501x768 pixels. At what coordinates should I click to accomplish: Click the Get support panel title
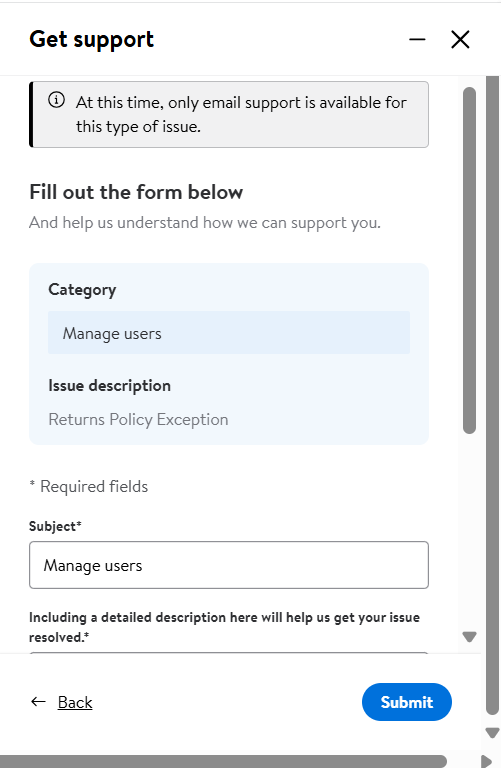(92, 40)
